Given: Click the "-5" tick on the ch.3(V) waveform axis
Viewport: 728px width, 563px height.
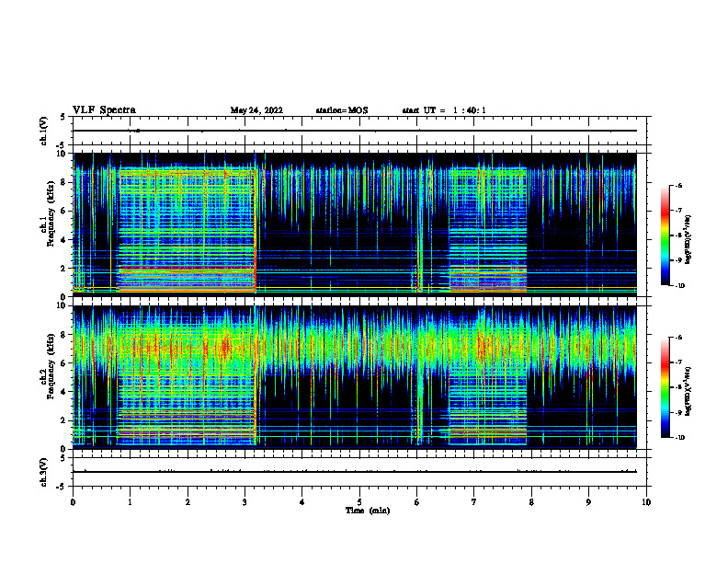Looking at the screenshot, I should (62, 487).
